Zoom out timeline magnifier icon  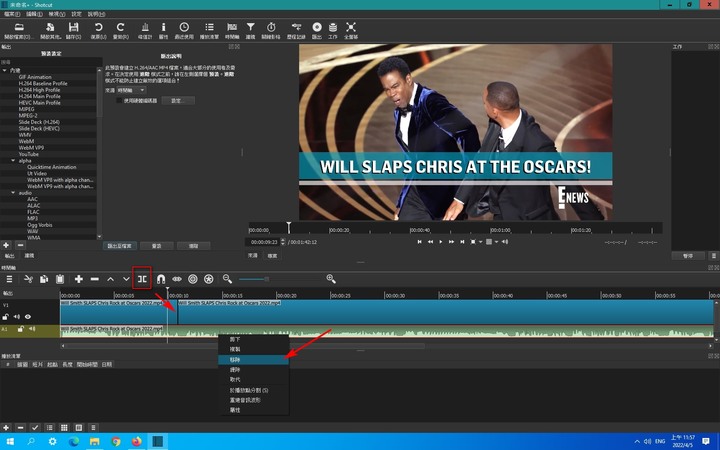pos(227,279)
